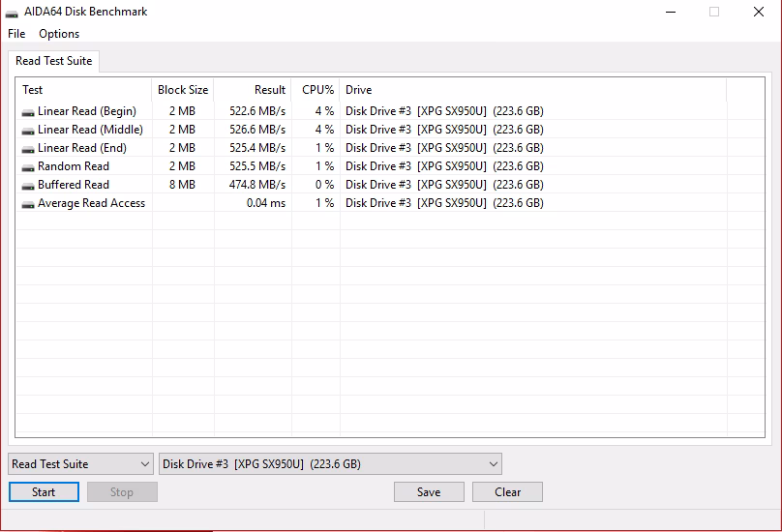The height and width of the screenshot is (532, 782).
Task: Click the 8 MB block size cell
Action: coord(182,185)
